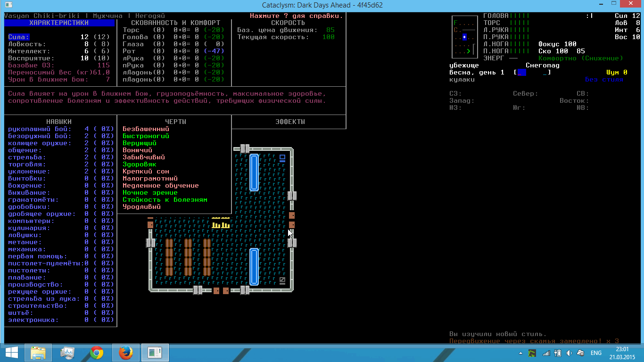
Task: Open the network signal tray icon
Action: (x=546, y=353)
